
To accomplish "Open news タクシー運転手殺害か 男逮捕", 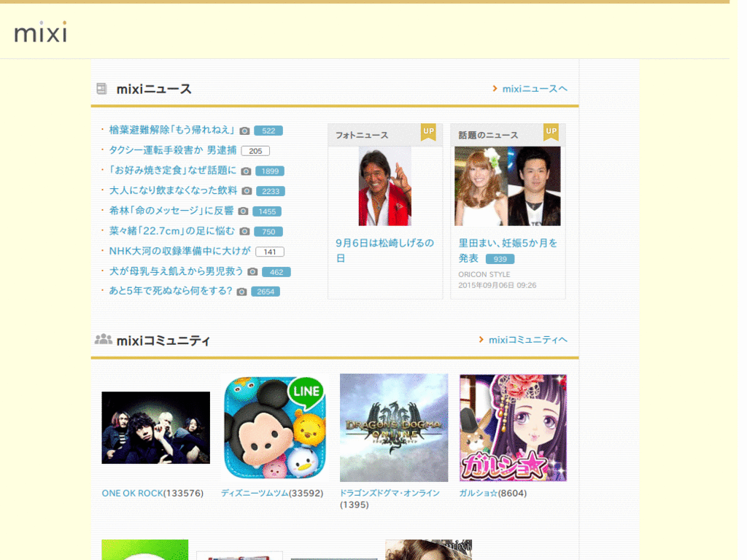I will (x=173, y=150).
